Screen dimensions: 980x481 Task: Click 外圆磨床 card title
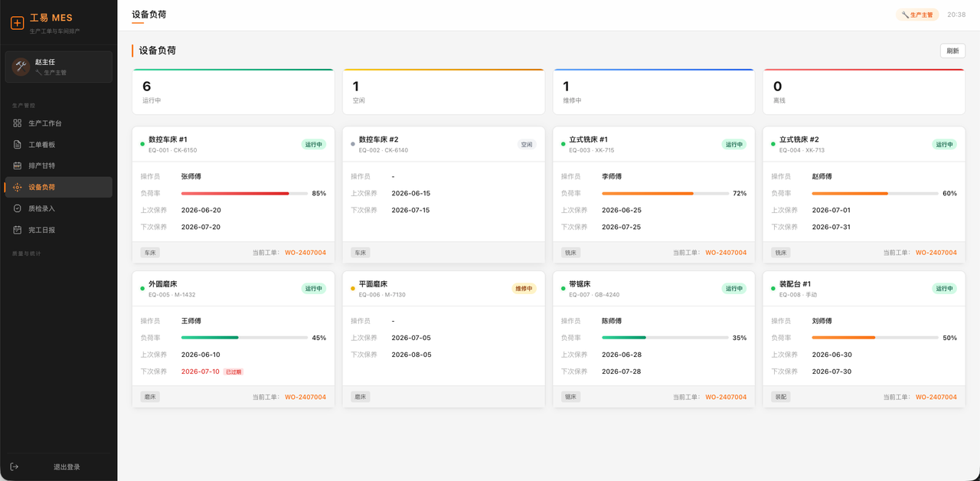point(162,284)
